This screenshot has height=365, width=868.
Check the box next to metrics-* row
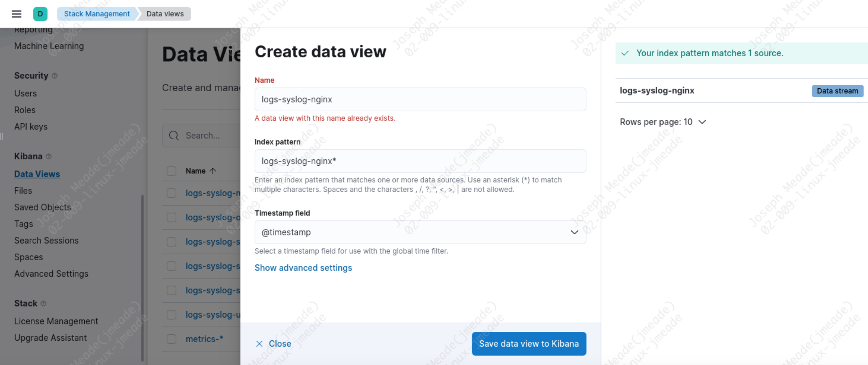[171, 339]
